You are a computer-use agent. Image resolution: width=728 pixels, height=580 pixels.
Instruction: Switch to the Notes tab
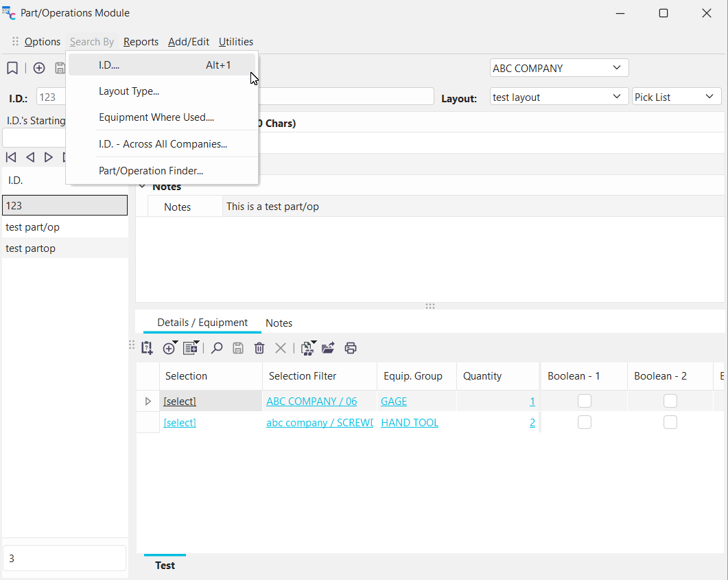279,323
